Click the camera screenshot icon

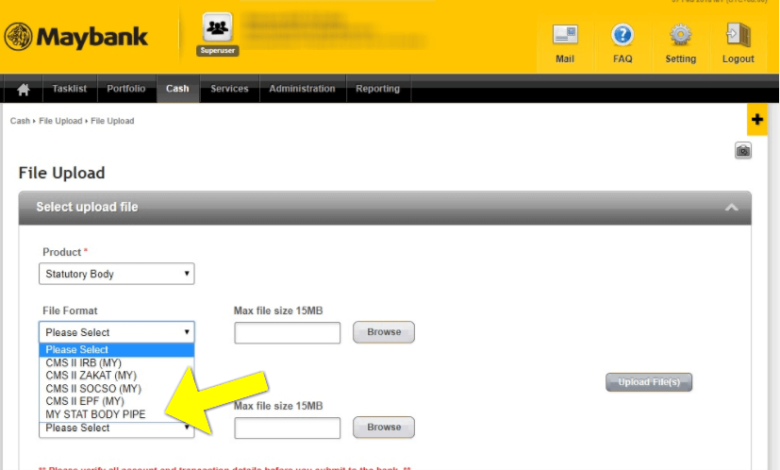pyautogui.click(x=743, y=150)
